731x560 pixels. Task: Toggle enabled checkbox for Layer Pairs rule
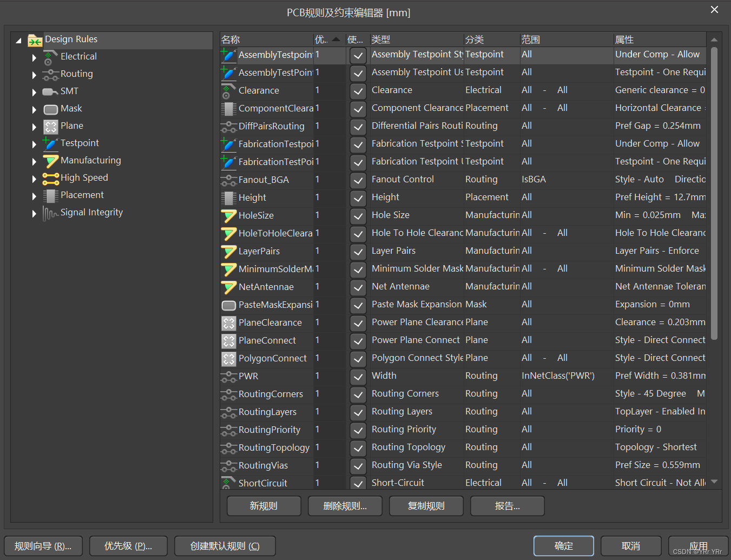pos(358,252)
